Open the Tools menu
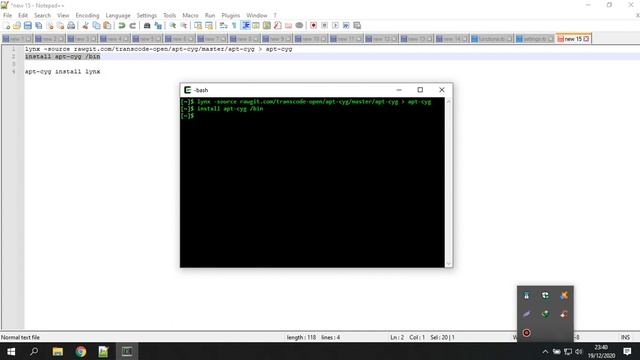Viewport: 640px width, 360px height. tap(169, 16)
